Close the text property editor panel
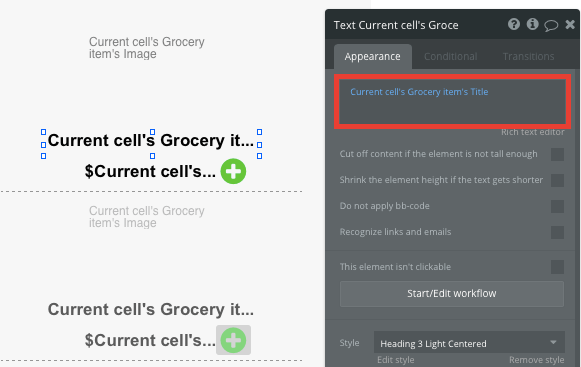The image size is (581, 367). (570, 25)
